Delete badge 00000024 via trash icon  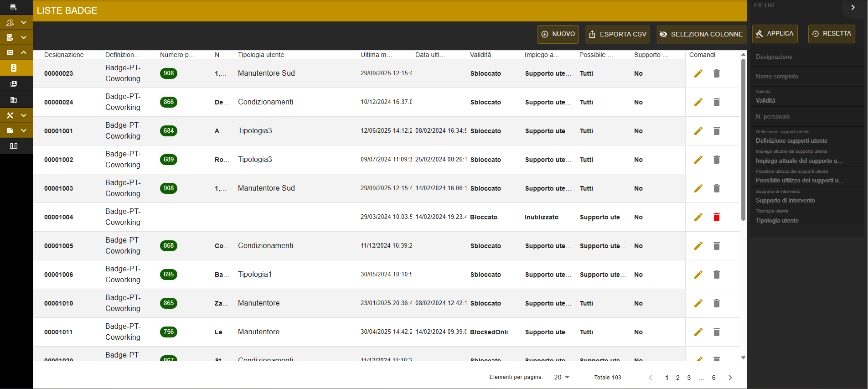pos(717,102)
